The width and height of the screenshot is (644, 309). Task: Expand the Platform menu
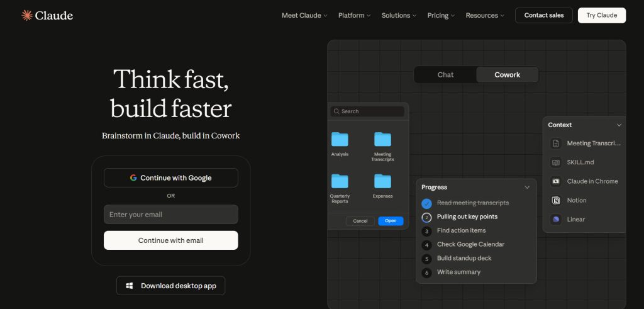tap(355, 15)
